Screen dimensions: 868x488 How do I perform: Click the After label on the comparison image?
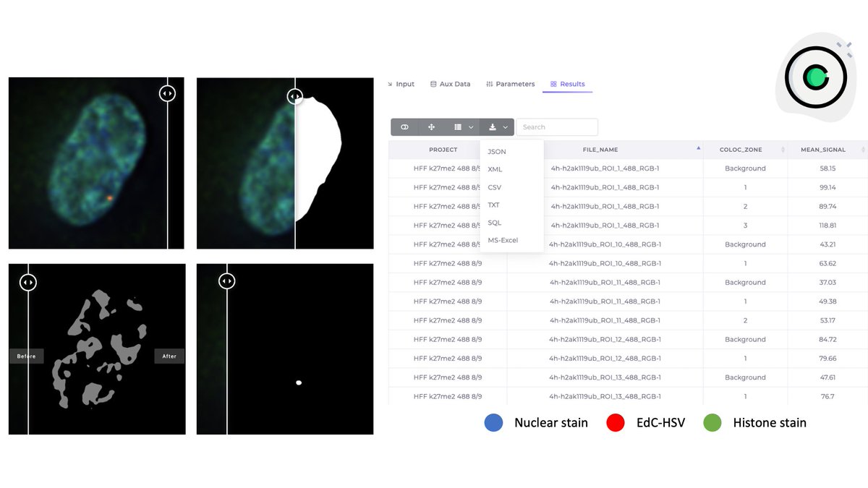click(169, 356)
